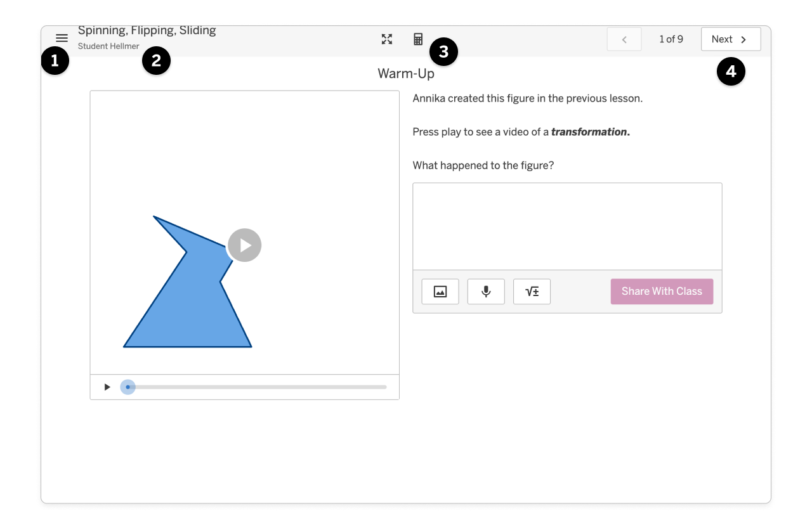Click the image upload icon
This screenshot has width=812, height=530.
[x=440, y=291]
